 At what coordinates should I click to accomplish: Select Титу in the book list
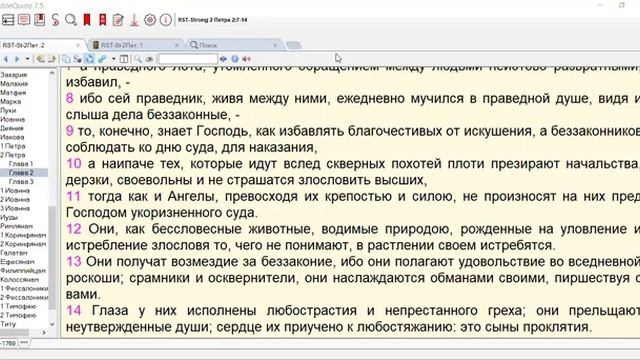[x=8, y=324]
